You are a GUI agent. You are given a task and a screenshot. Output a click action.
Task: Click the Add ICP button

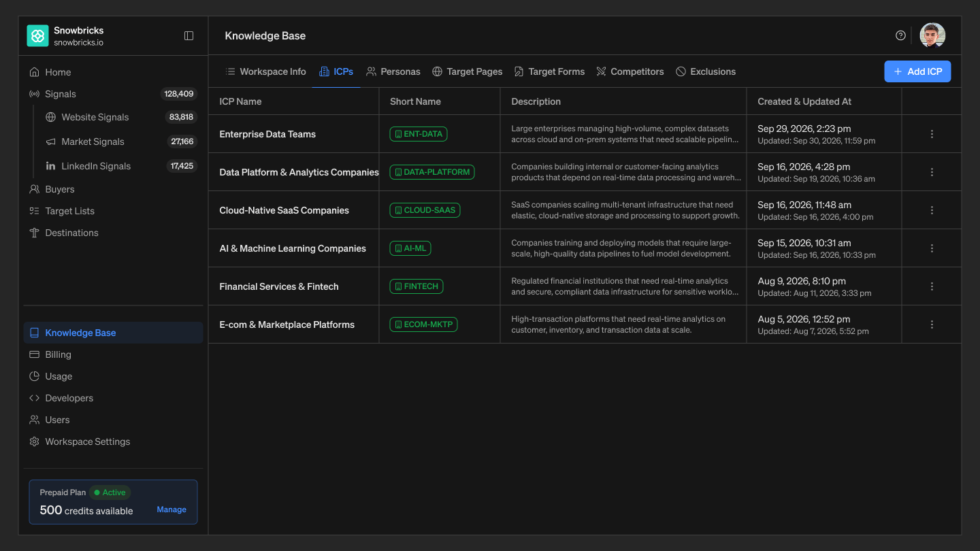coord(917,71)
